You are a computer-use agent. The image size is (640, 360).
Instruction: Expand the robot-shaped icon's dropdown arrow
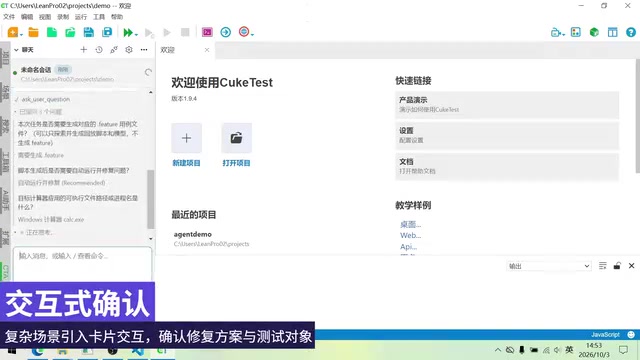pos(564,35)
